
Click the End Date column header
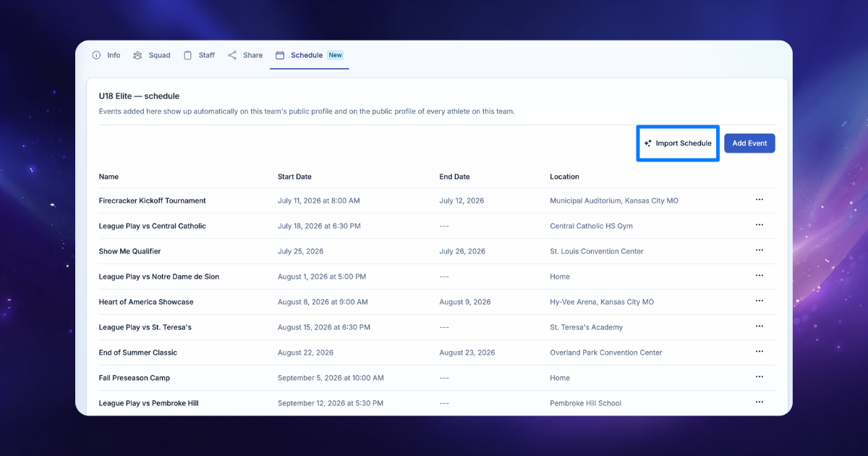454,177
